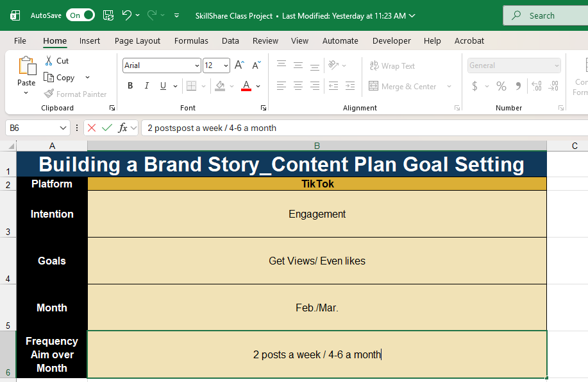Click the Align Left icon
588x382 pixels.
coord(281,86)
